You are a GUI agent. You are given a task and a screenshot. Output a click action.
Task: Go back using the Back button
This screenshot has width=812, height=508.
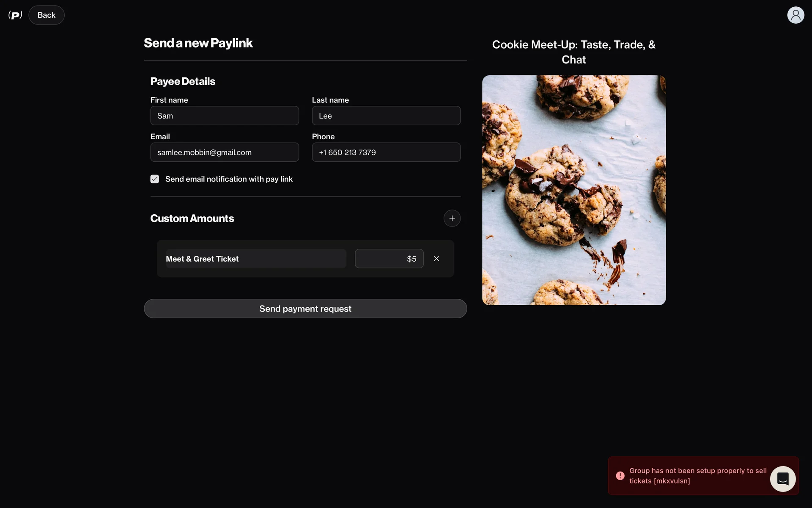(x=47, y=15)
